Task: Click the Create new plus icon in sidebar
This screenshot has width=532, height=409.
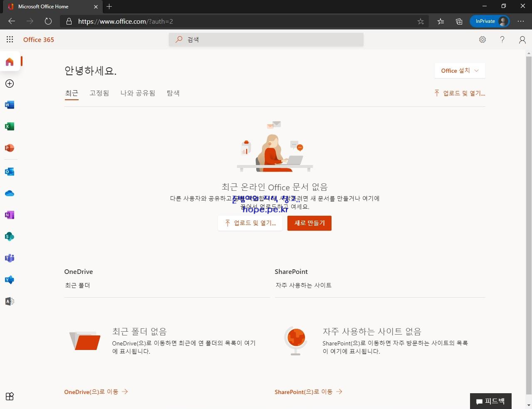Action: pos(10,84)
